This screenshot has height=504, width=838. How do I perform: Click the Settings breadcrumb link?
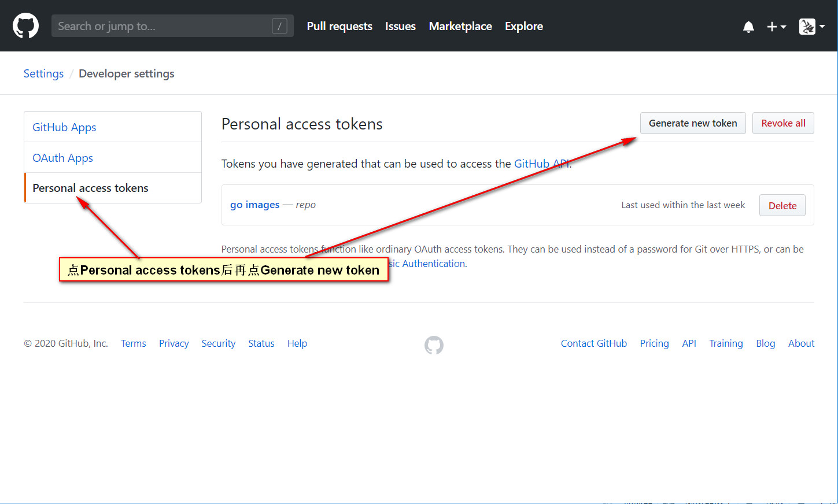coord(43,73)
